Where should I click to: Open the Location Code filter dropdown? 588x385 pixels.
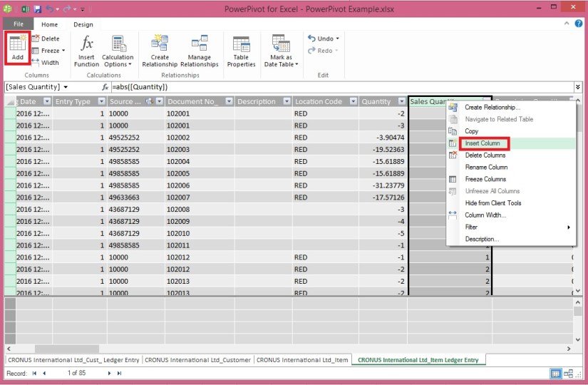tap(354, 101)
